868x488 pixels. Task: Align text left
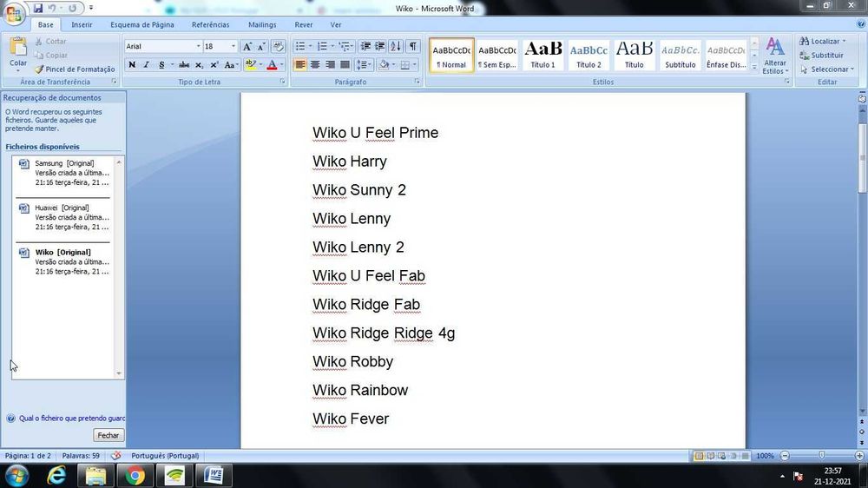(300, 65)
